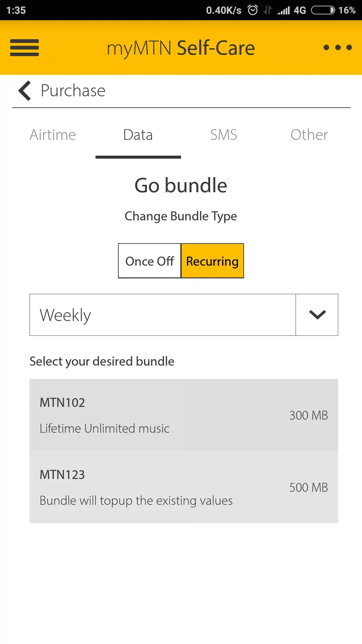The image size is (362, 644).
Task: Select the Once Off bundle type
Action: (149, 261)
